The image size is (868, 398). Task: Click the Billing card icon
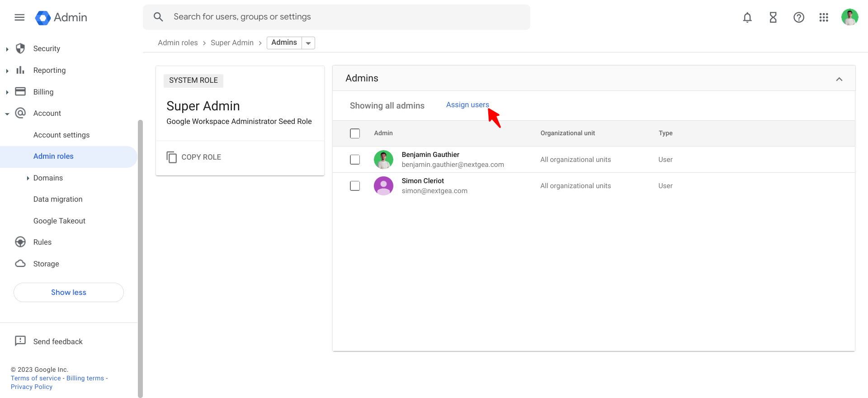coord(20,91)
